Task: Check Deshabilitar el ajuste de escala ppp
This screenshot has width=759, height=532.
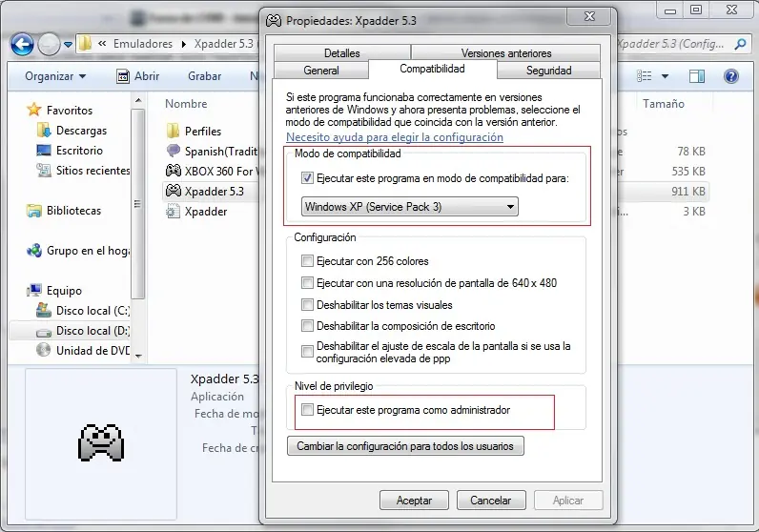Action: tap(307, 352)
